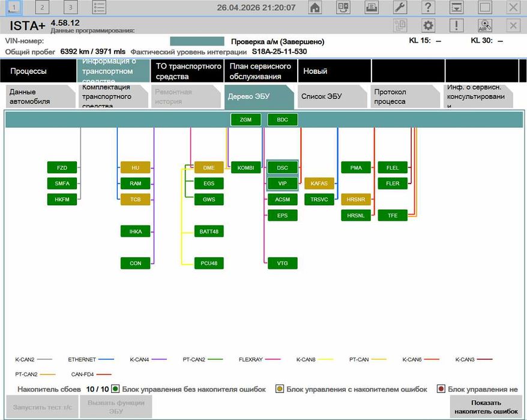Click the Запустить тест т/с button
Image resolution: width=527 pixels, height=420 pixels.
43,407
